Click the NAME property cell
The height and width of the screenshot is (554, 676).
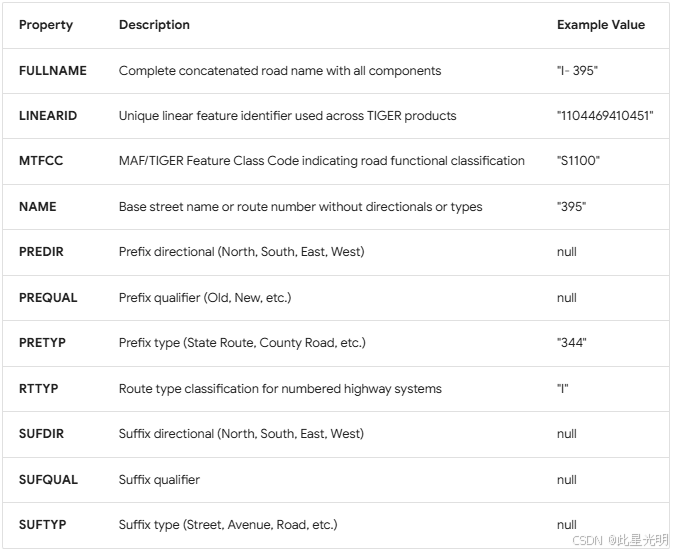38,207
